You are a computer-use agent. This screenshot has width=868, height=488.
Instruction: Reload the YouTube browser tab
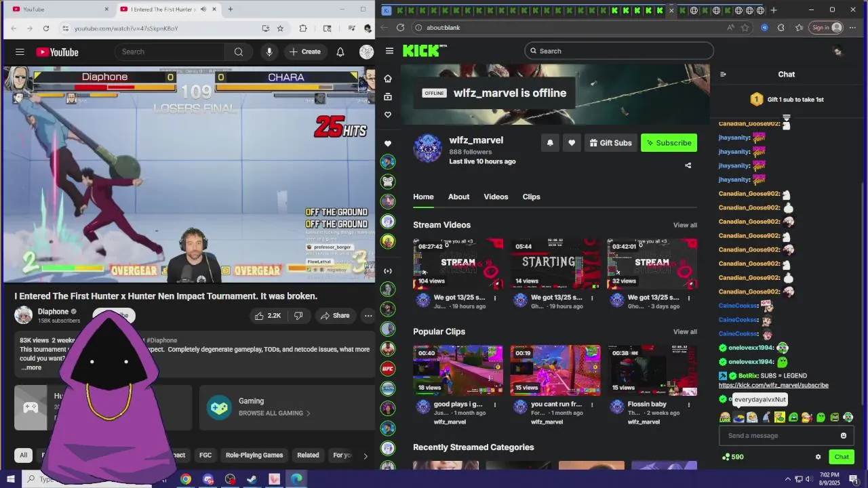45,28
